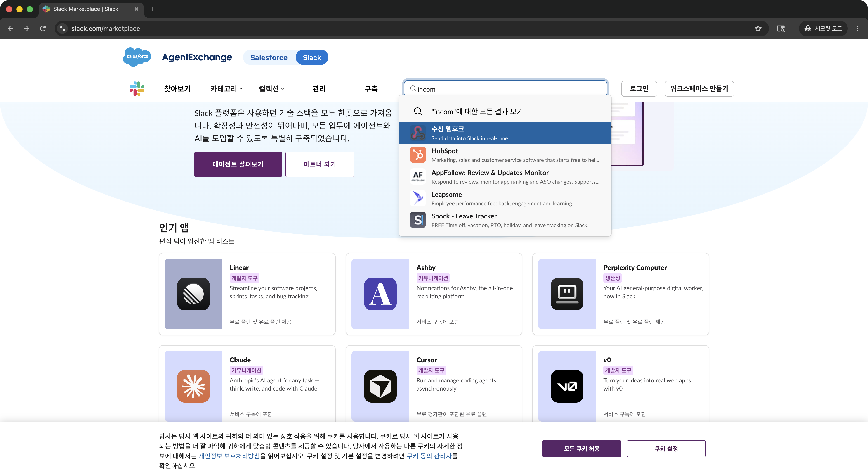Select the Slack toggle option
Screen dimensions: 868x475
(312, 57)
